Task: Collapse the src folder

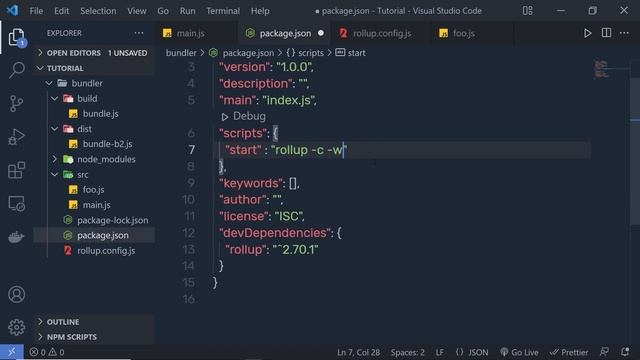Action: tap(94, 175)
